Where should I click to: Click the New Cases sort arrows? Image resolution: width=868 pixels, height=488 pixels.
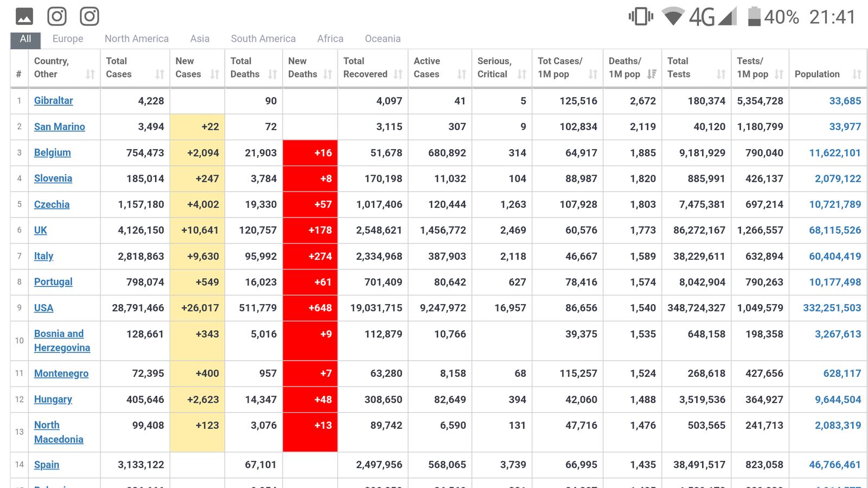[x=215, y=74]
